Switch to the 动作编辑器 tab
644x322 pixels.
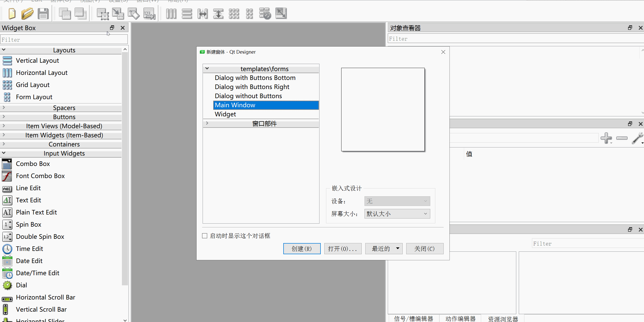click(x=460, y=318)
